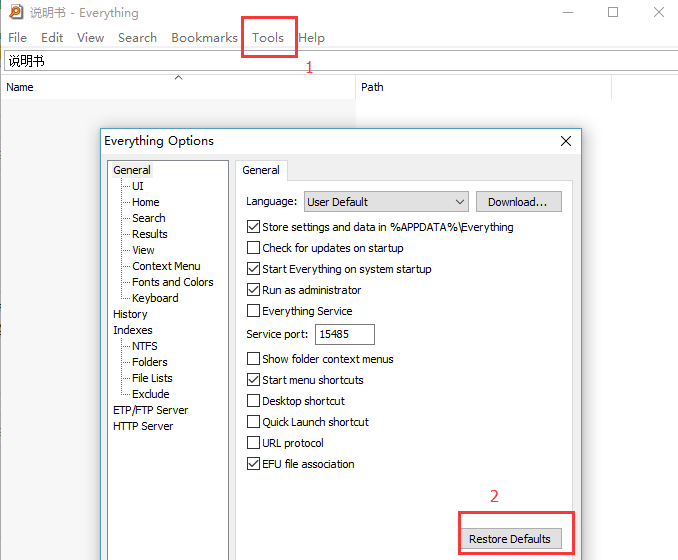Open the Bookmarks menu
Screen dimensions: 678x560
click(204, 38)
